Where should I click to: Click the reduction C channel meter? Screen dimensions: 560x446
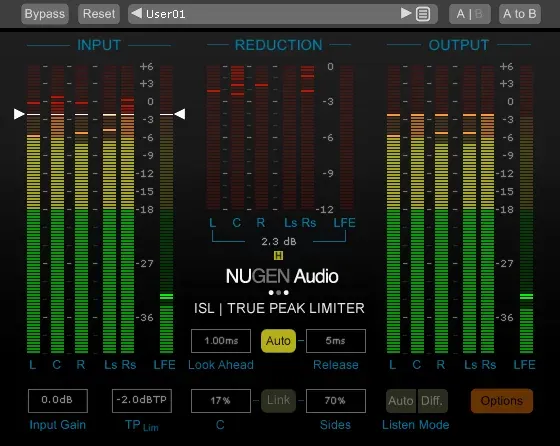point(238,137)
